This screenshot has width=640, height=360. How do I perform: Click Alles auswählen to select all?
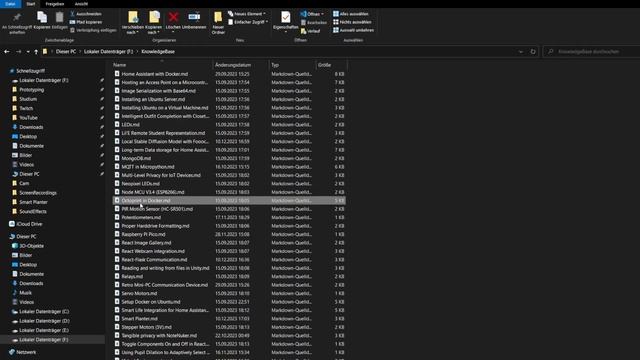coord(351,14)
